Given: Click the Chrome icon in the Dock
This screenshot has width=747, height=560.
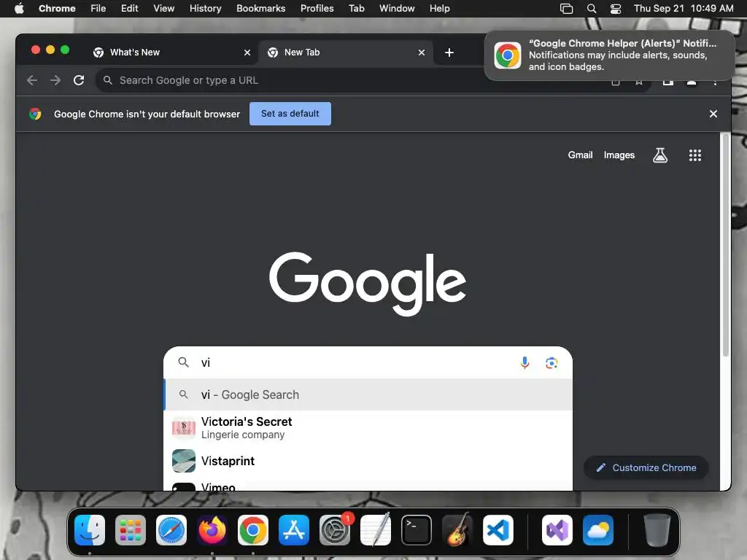Looking at the screenshot, I should coord(253,530).
